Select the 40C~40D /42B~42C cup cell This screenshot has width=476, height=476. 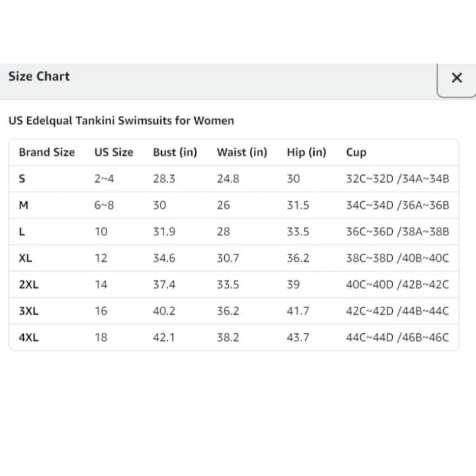point(397,285)
